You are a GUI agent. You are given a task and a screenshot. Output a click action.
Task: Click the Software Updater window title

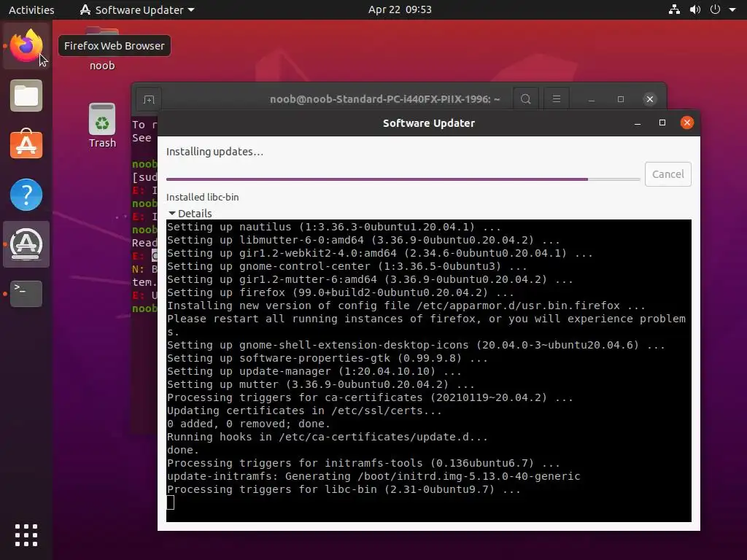(429, 122)
